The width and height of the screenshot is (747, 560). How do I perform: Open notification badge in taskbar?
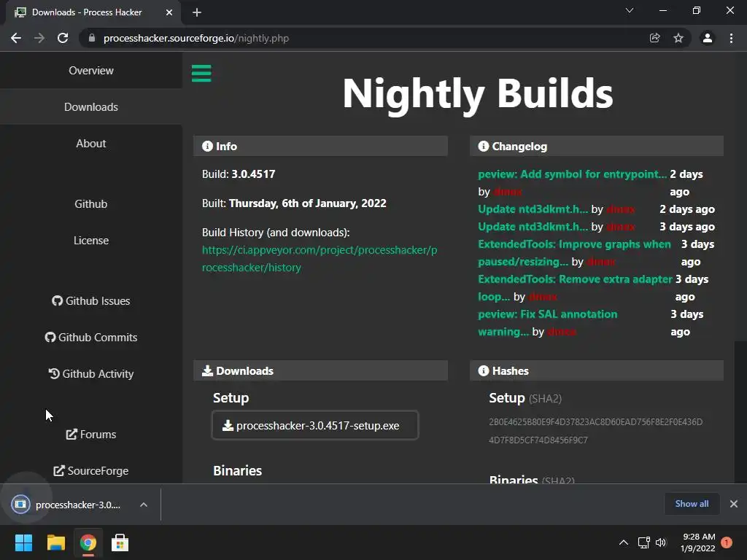click(727, 542)
